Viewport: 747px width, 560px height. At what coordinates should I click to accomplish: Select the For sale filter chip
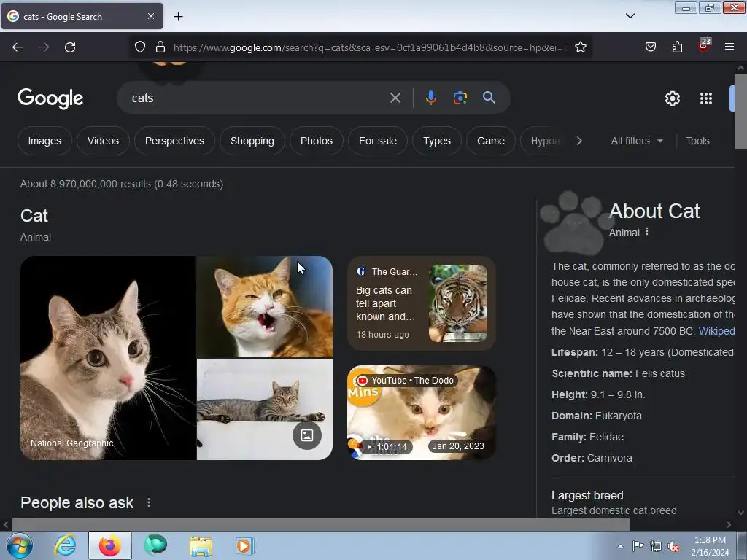[x=378, y=141]
